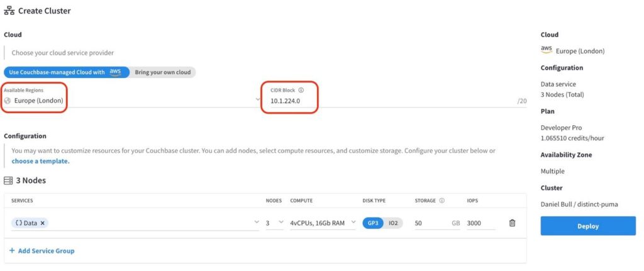This screenshot has height=271, width=644.
Task: Click the Storage 50 GB field
Action: click(x=438, y=223)
